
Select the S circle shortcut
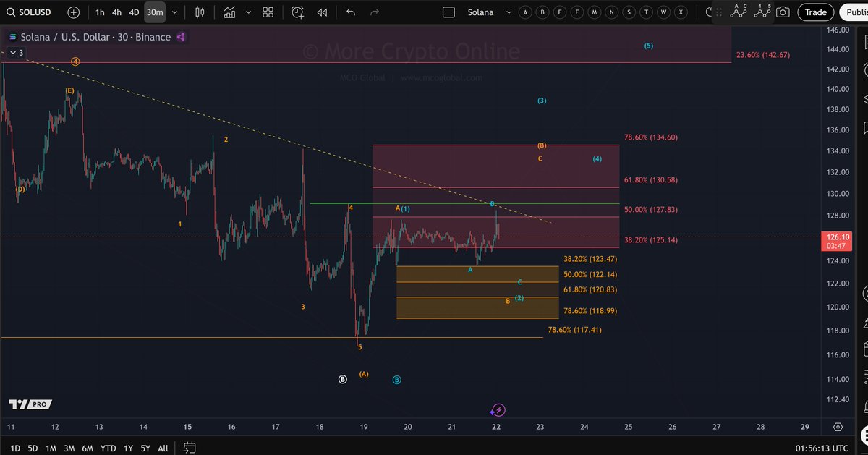point(629,12)
